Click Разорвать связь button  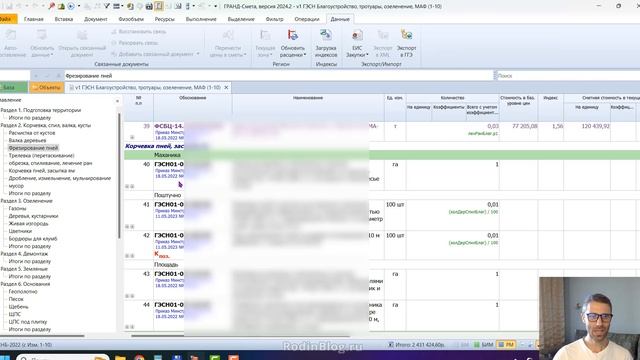(135, 43)
